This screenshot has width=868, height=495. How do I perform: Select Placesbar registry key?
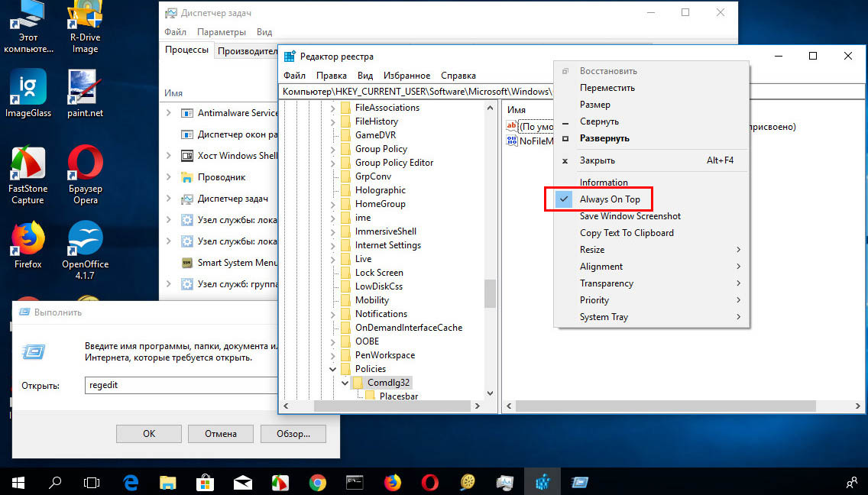399,396
